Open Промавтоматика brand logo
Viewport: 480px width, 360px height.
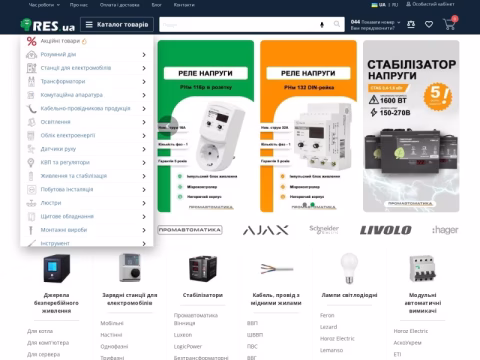[190, 230]
